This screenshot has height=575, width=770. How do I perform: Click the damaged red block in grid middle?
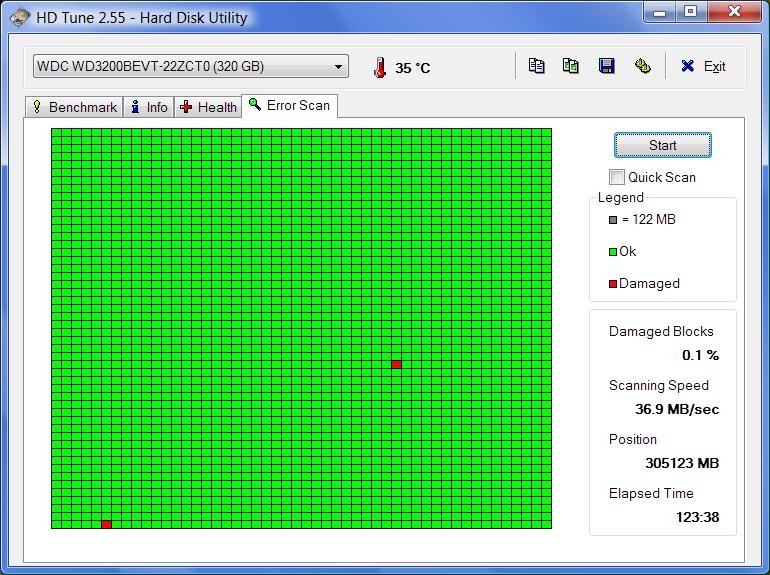pos(397,364)
